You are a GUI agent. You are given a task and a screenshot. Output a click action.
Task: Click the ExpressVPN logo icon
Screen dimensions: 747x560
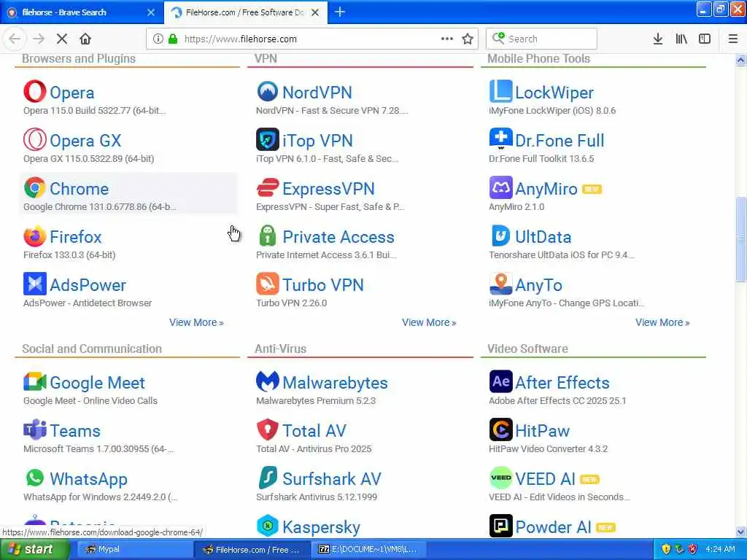[x=267, y=187]
